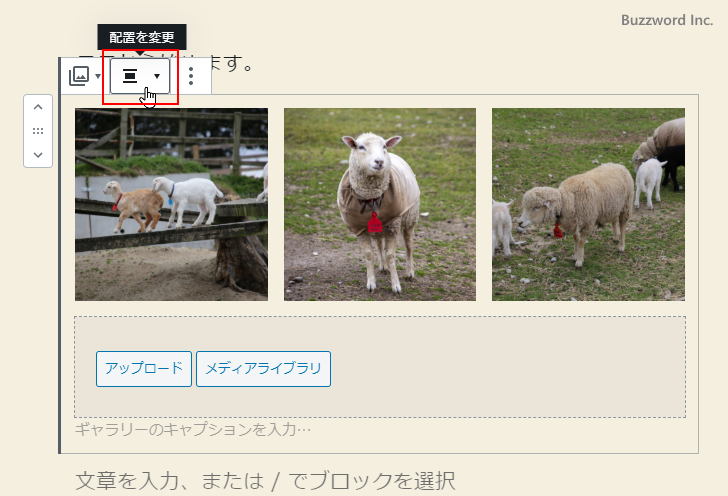Open the メディアライブラリ button
This screenshot has width=728, height=496.
pos(263,369)
